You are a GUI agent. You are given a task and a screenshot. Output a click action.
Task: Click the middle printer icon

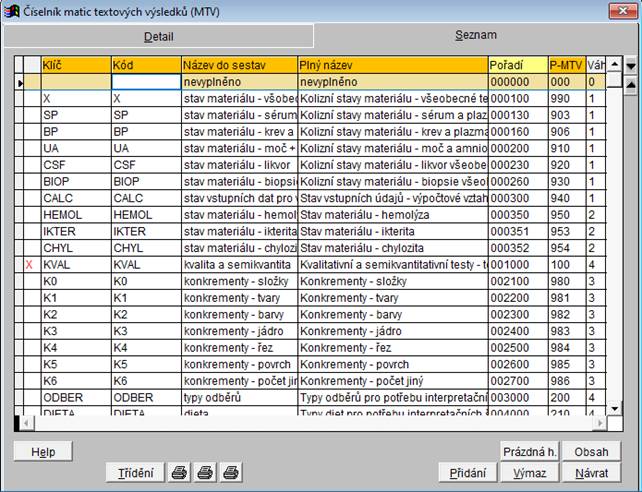coord(205,472)
